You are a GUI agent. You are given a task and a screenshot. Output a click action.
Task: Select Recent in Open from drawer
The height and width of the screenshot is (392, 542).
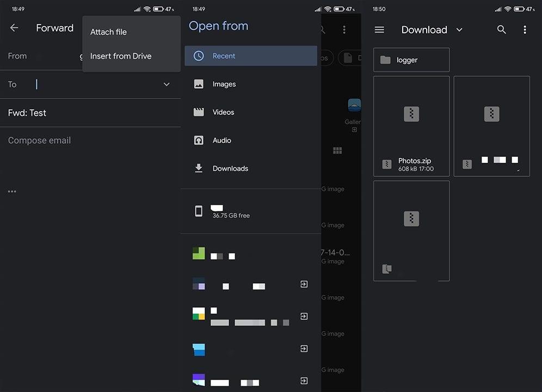[x=251, y=56]
